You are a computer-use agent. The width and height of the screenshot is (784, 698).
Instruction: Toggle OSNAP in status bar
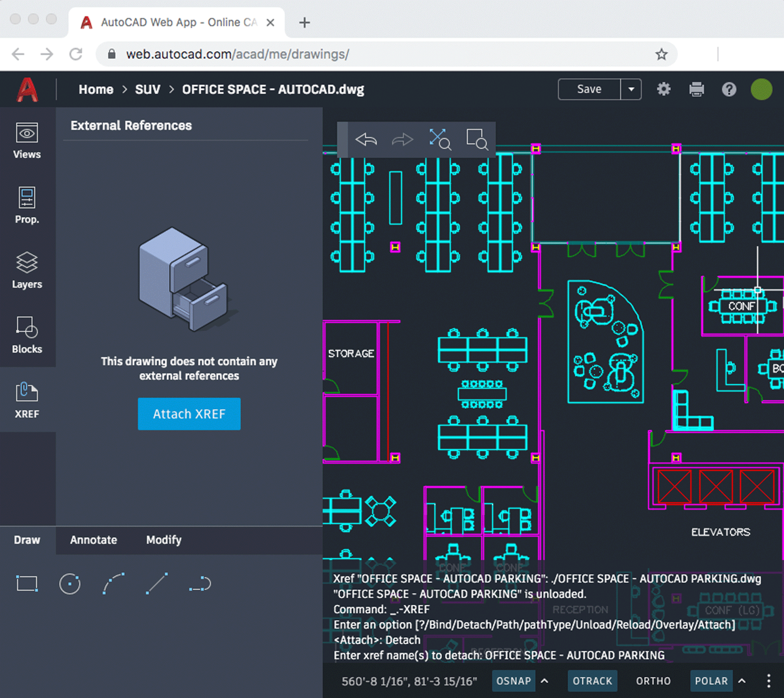coord(514,681)
